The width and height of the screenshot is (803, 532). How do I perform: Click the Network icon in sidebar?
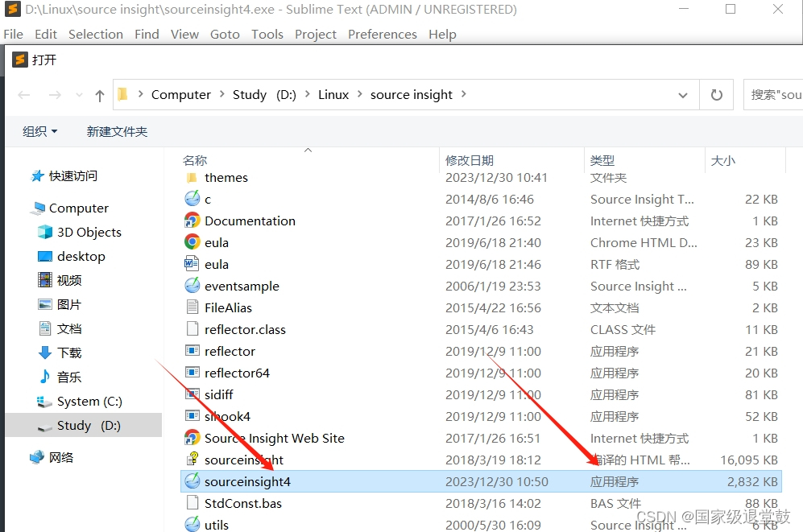(x=37, y=457)
